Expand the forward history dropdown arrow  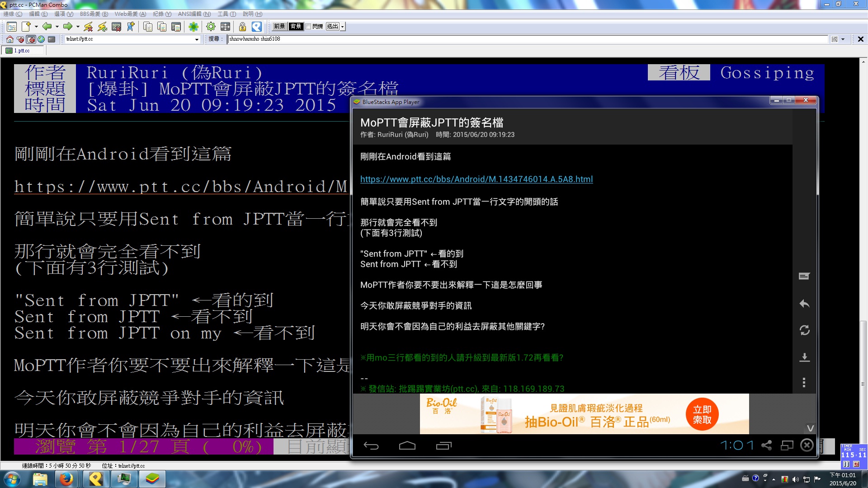click(x=78, y=27)
